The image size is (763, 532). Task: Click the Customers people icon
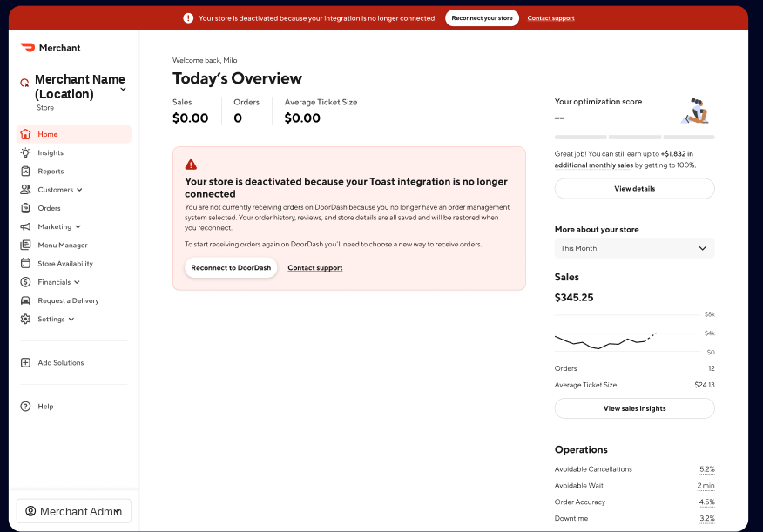pyautogui.click(x=26, y=190)
